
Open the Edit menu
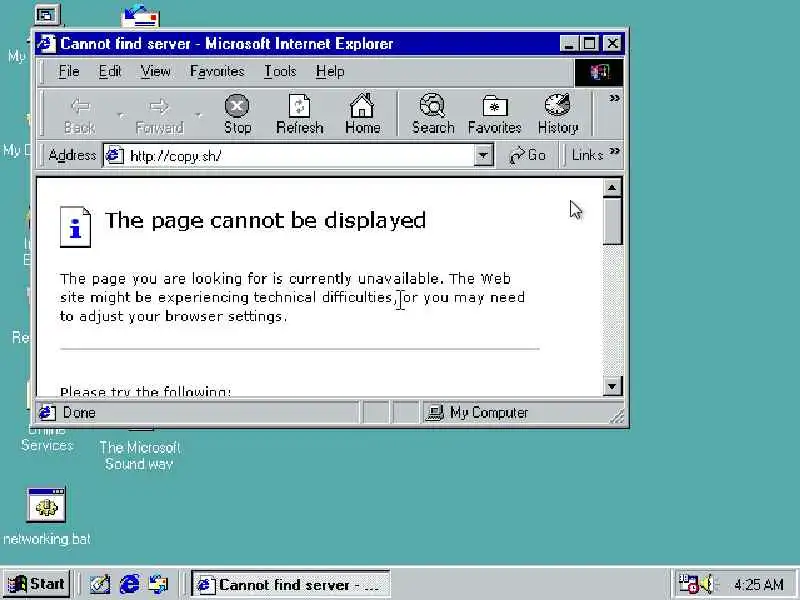pos(110,71)
